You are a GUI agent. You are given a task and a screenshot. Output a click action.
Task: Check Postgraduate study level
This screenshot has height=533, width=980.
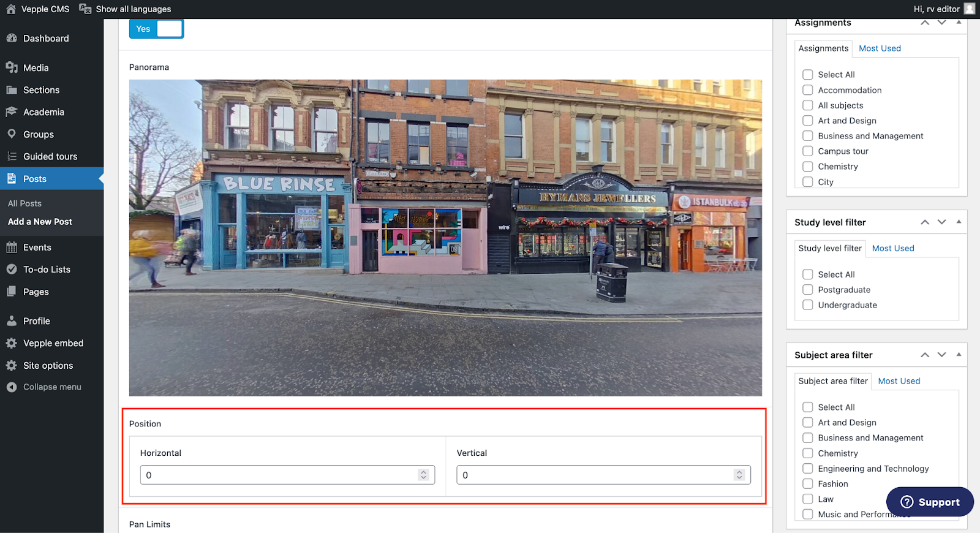808,290
